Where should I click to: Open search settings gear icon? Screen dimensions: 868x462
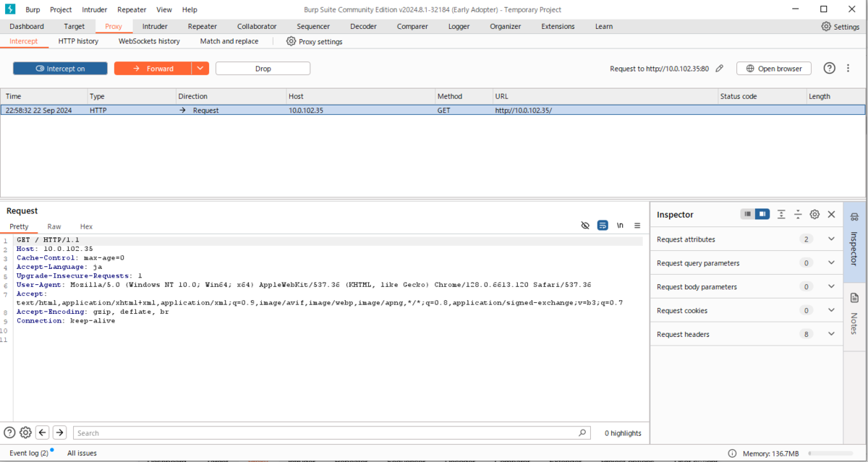click(x=25, y=432)
